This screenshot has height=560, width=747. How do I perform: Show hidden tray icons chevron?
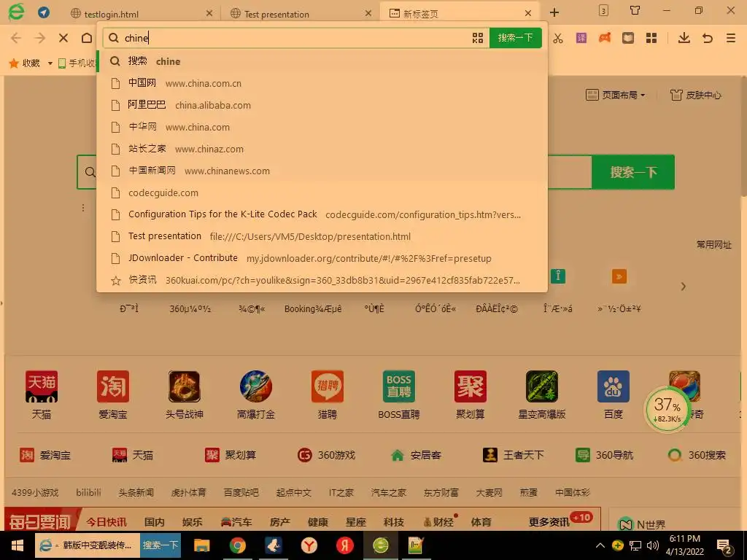(x=600, y=545)
